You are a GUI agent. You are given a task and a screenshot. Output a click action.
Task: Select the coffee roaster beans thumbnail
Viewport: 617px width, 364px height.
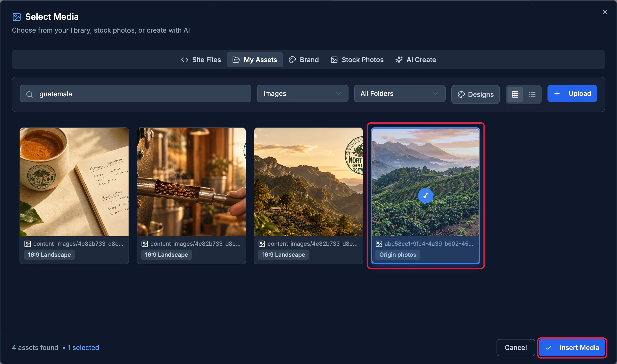191,182
